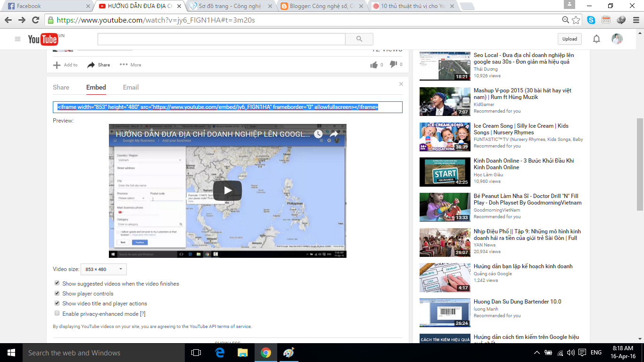Click the Watch later clock icon in preview

[318, 134]
